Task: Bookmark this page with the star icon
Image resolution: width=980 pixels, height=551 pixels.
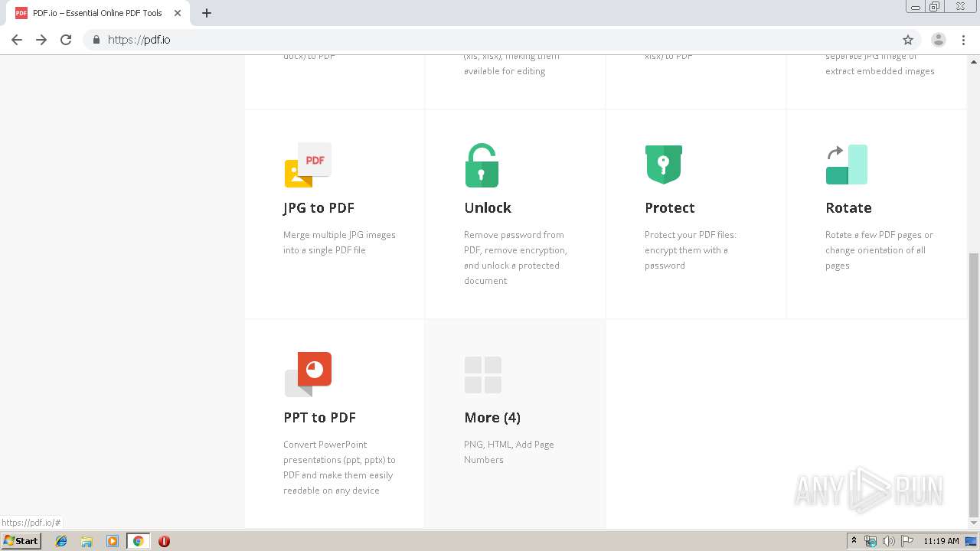Action: click(908, 40)
